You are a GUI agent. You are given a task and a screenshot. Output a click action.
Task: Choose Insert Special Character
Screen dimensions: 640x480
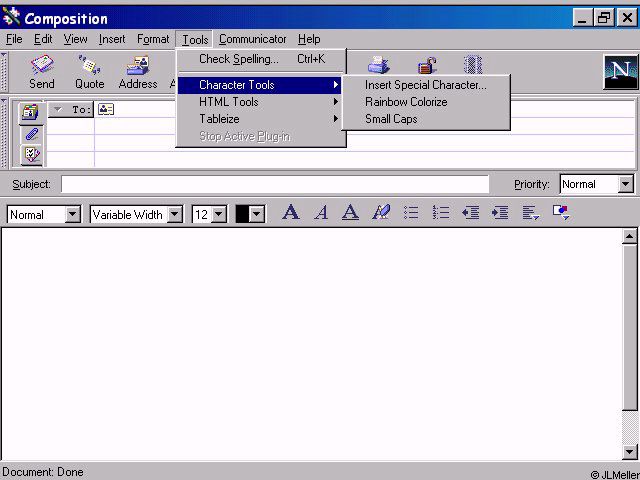coord(426,85)
